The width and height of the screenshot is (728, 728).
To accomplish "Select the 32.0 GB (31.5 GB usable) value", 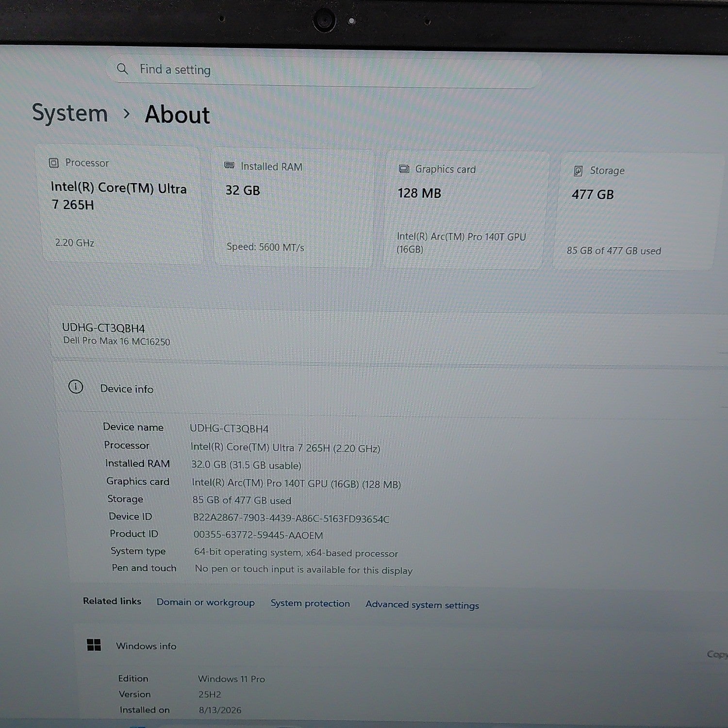I will [x=246, y=465].
